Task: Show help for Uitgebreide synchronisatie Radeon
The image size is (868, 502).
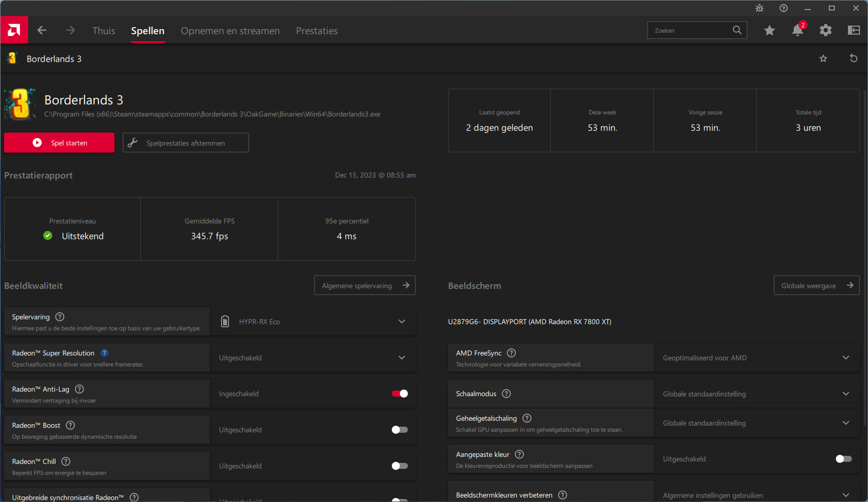Action: click(x=134, y=497)
